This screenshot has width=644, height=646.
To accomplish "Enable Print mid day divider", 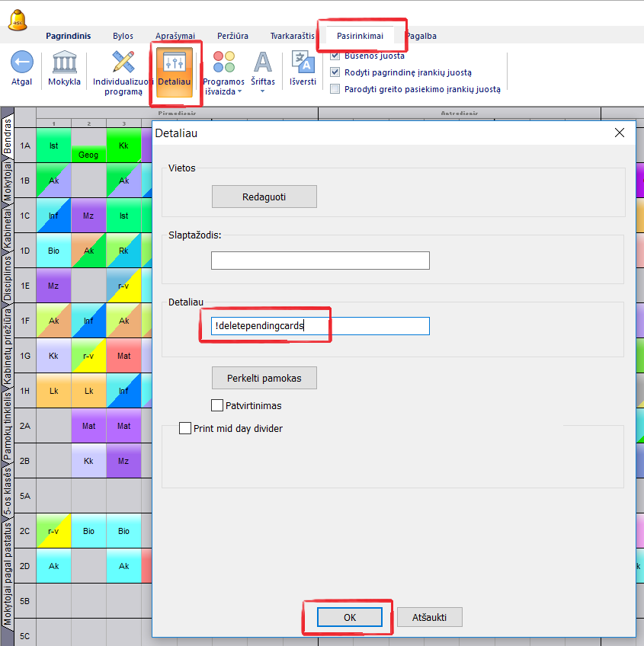I will tap(185, 428).
